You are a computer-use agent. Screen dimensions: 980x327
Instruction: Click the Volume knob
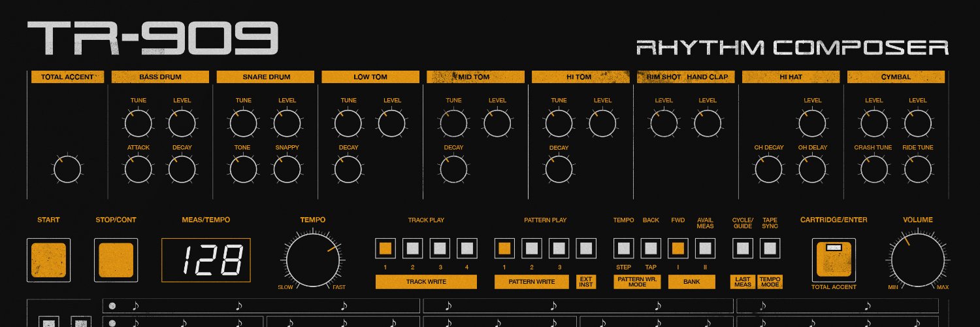tap(917, 260)
